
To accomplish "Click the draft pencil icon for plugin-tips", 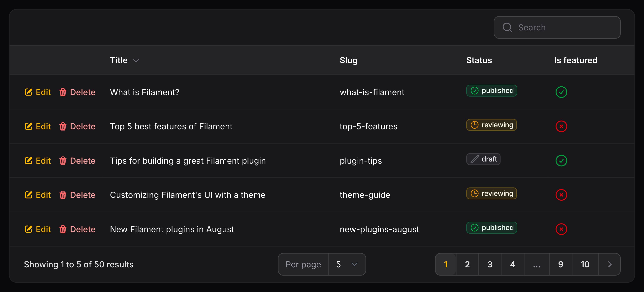I will [474, 159].
